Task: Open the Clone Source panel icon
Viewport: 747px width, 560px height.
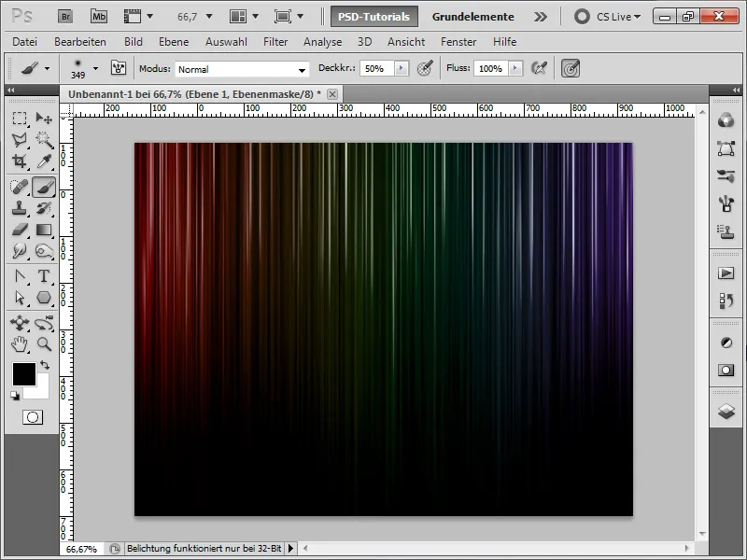Action: point(726,231)
